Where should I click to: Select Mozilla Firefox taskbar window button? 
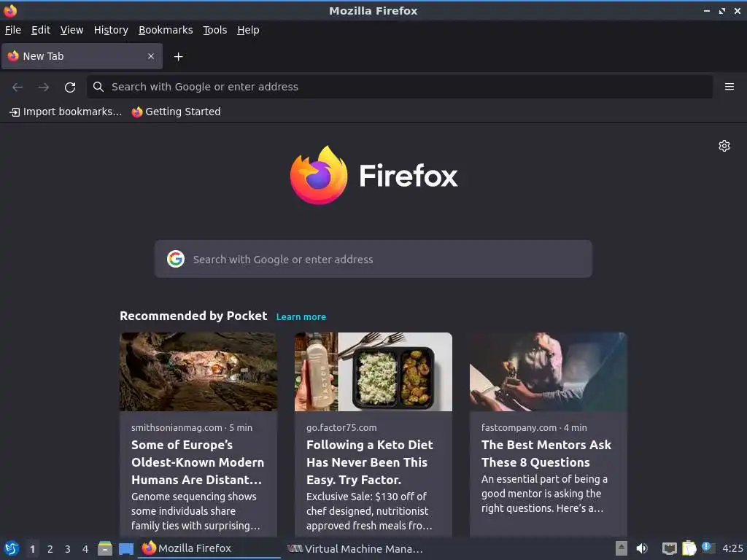(x=209, y=548)
